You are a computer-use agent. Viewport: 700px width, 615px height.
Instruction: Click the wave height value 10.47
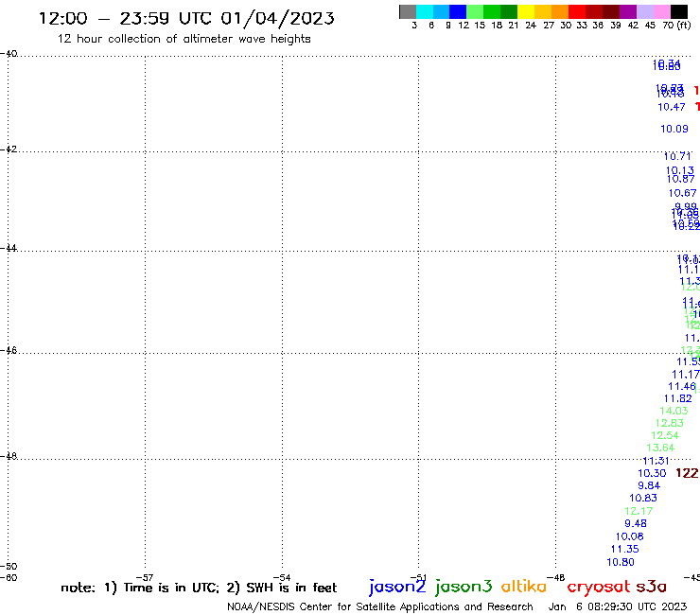pos(672,107)
